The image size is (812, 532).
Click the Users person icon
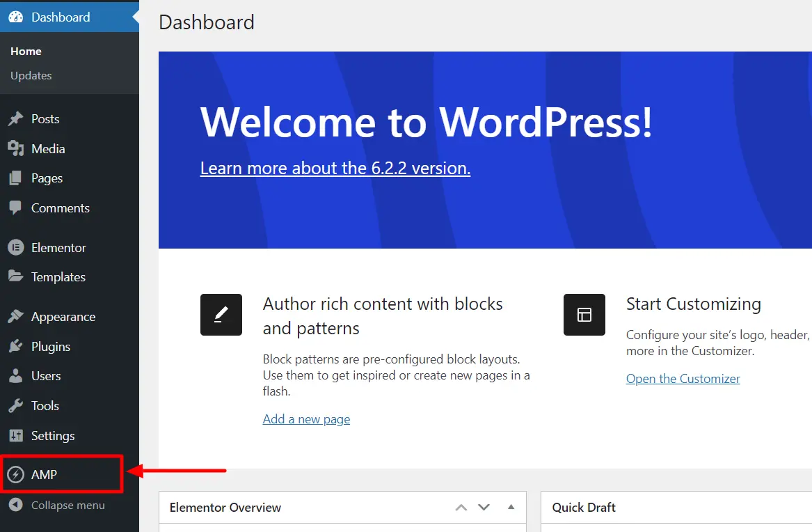(16, 376)
